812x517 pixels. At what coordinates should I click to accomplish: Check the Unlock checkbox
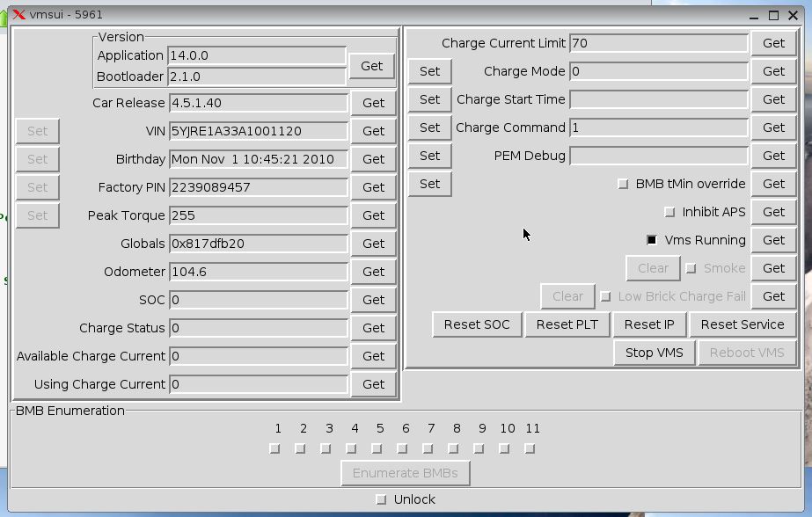click(381, 499)
